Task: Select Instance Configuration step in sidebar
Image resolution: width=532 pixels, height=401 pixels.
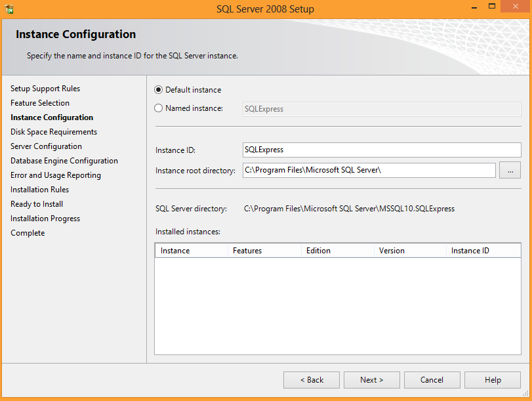Action: click(x=52, y=117)
